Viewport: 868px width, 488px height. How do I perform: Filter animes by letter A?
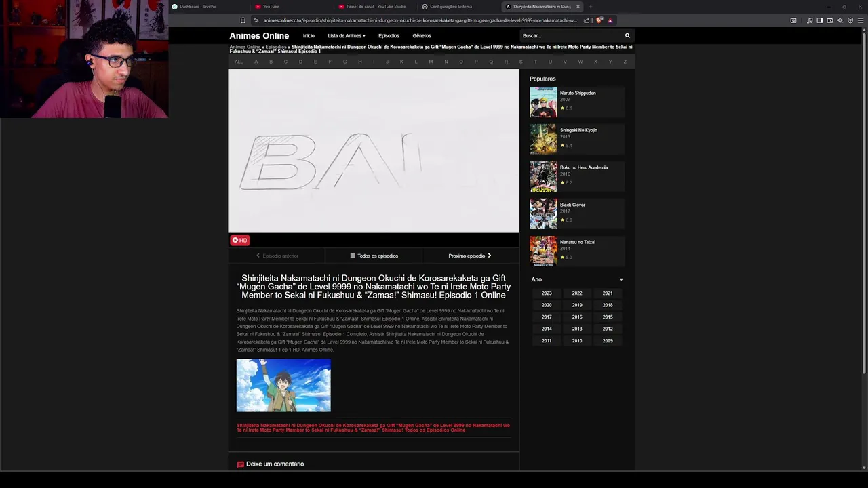click(x=256, y=62)
